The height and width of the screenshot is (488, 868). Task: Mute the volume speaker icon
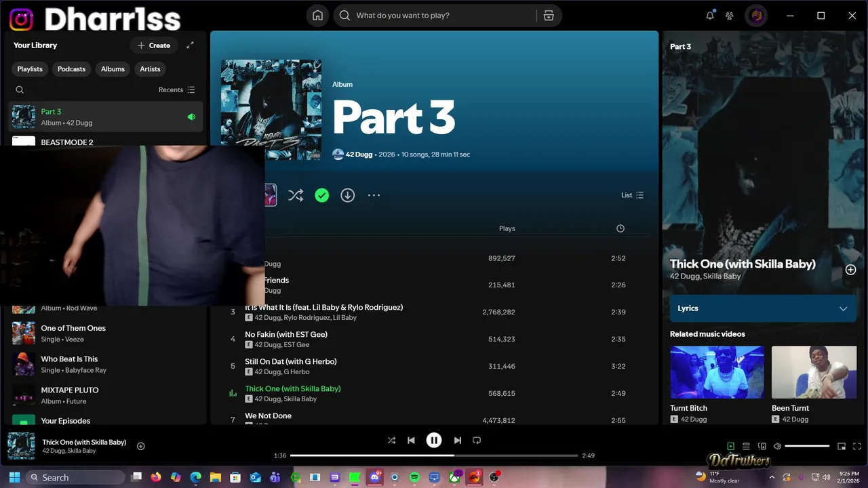(777, 446)
